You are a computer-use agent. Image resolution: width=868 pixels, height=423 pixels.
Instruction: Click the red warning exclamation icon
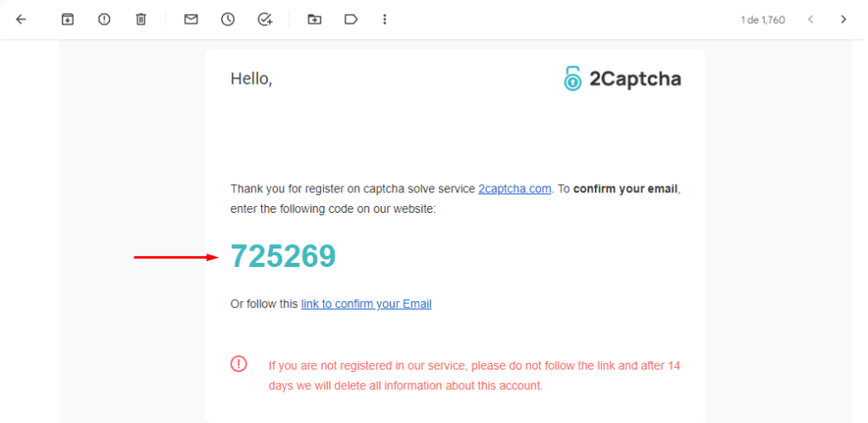(239, 364)
